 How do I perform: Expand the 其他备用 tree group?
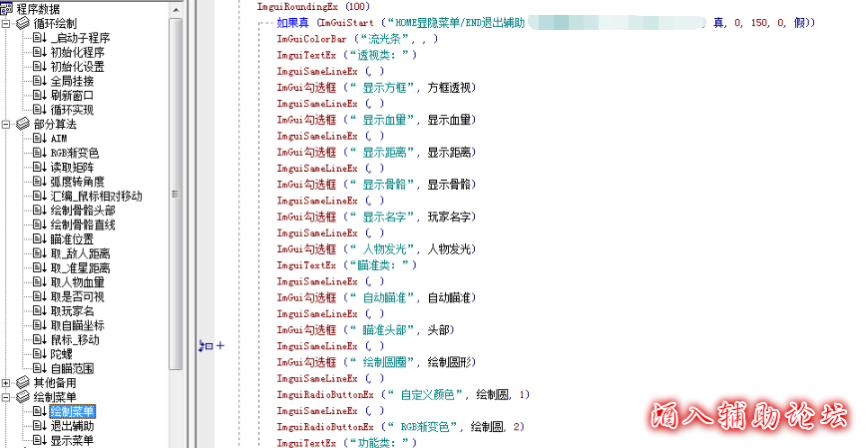coord(8,383)
